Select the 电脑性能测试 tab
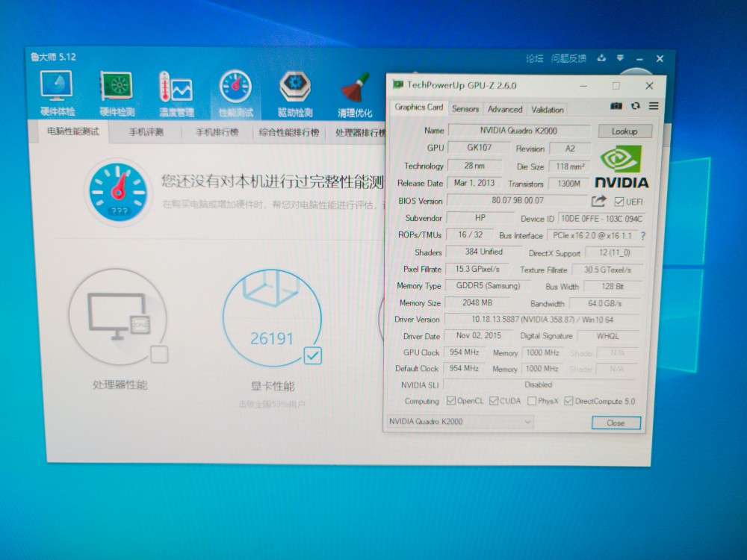This screenshot has height=560, width=747. click(73, 131)
